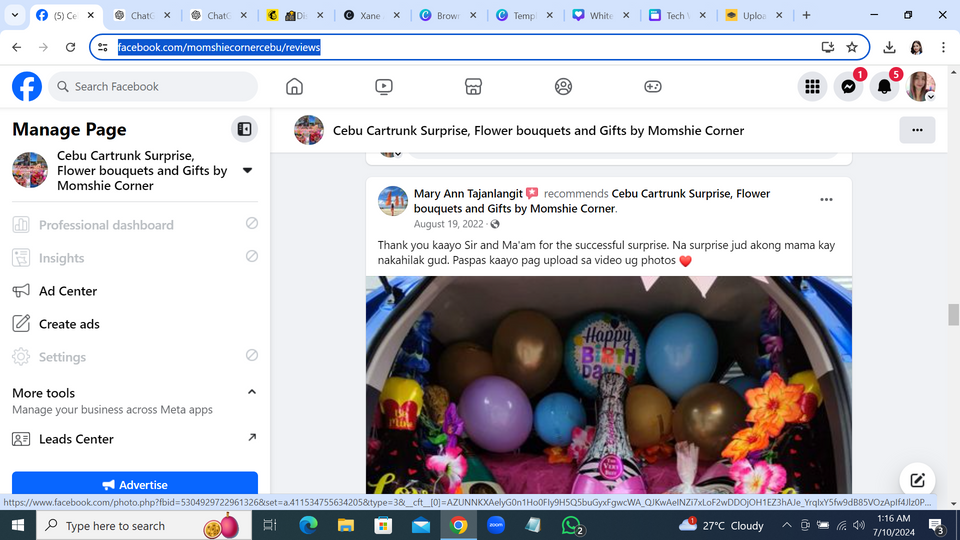This screenshot has height=540, width=960.
Task: Open the Gaming icon in top navigation
Action: coord(652,87)
